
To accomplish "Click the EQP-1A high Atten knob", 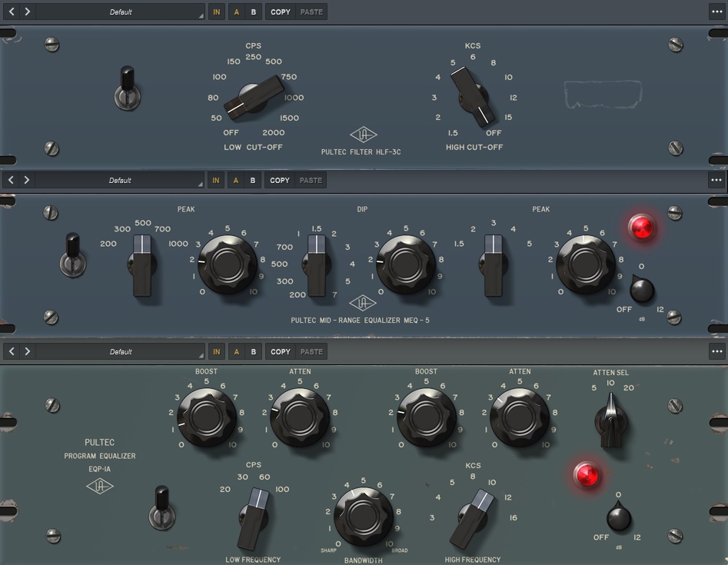I will 520,417.
